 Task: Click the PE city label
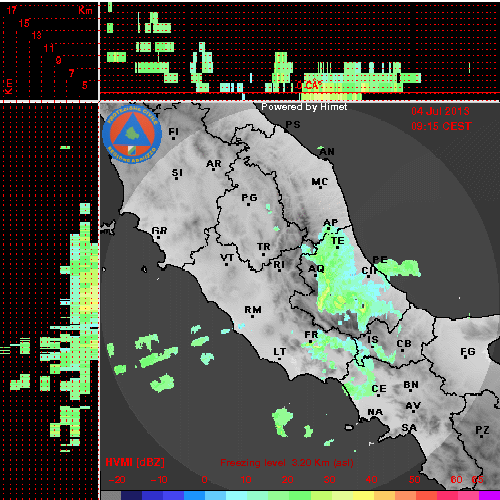380,260
